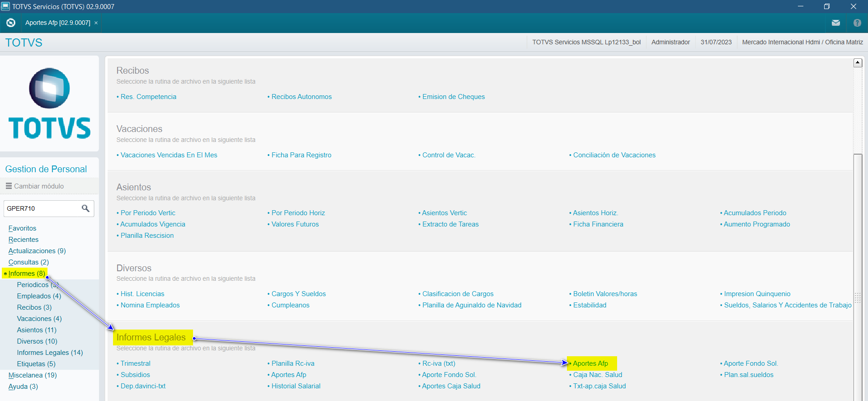Open Asientos Vertic report
Screen dimensions: 868x401
click(444, 213)
